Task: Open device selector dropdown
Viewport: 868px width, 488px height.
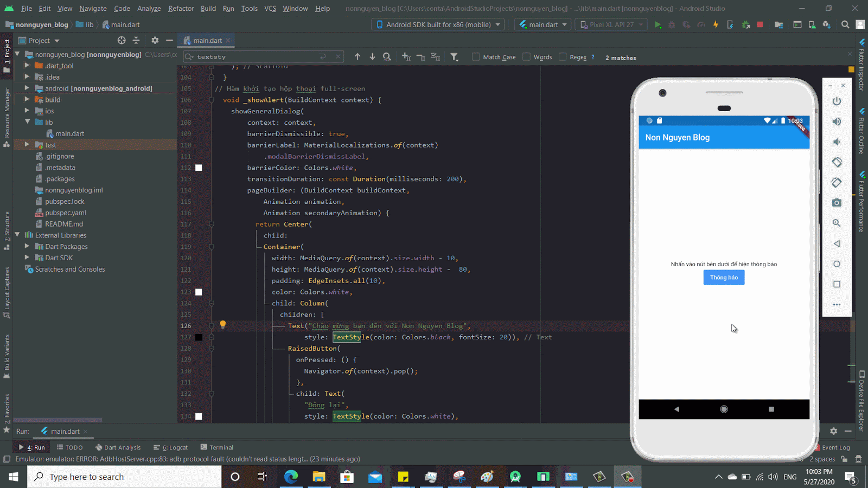Action: point(438,24)
